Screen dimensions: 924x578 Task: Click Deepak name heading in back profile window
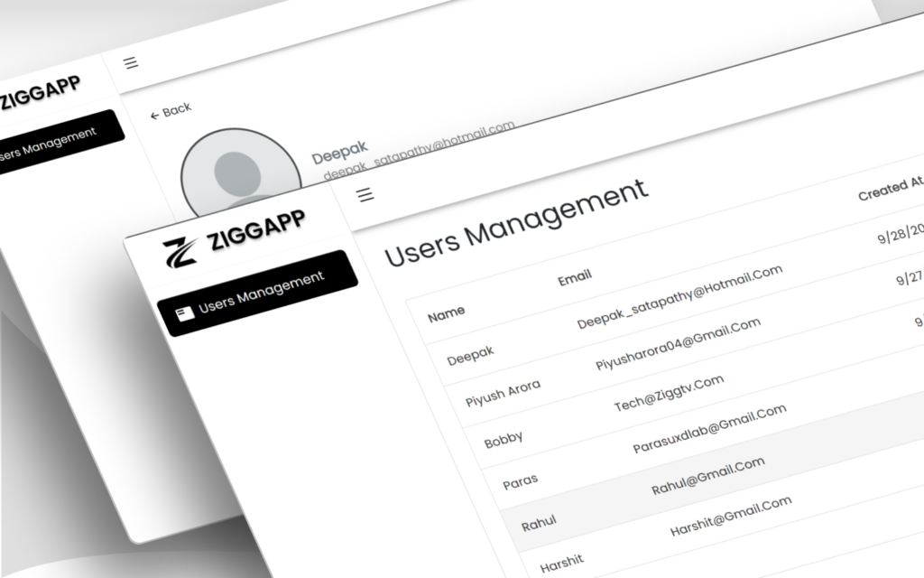[x=339, y=152]
